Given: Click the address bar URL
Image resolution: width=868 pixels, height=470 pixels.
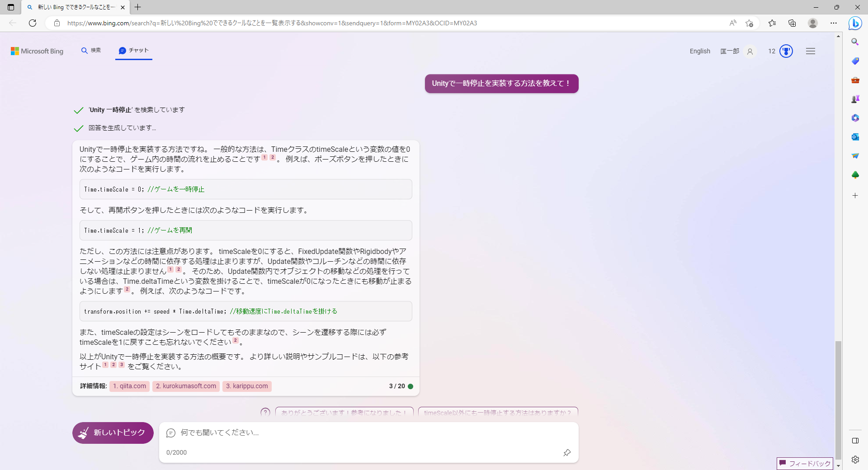Looking at the screenshot, I should 272,23.
